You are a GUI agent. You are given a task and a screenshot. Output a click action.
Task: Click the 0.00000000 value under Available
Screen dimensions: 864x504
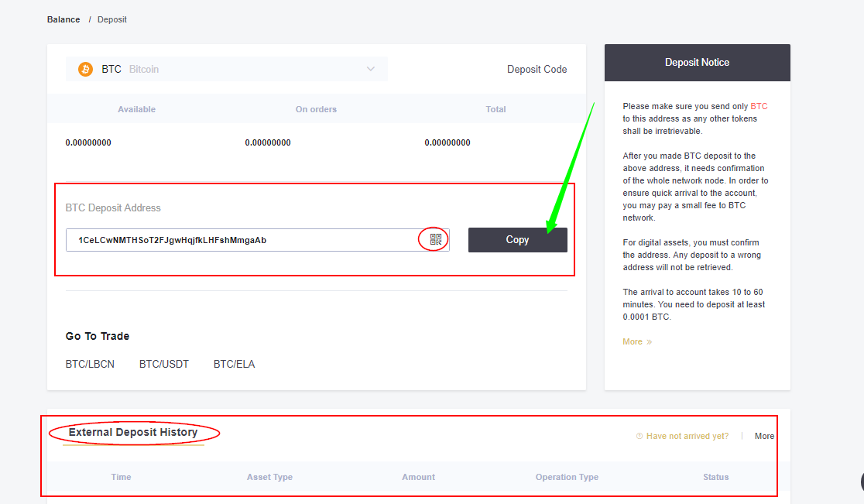[x=88, y=142]
